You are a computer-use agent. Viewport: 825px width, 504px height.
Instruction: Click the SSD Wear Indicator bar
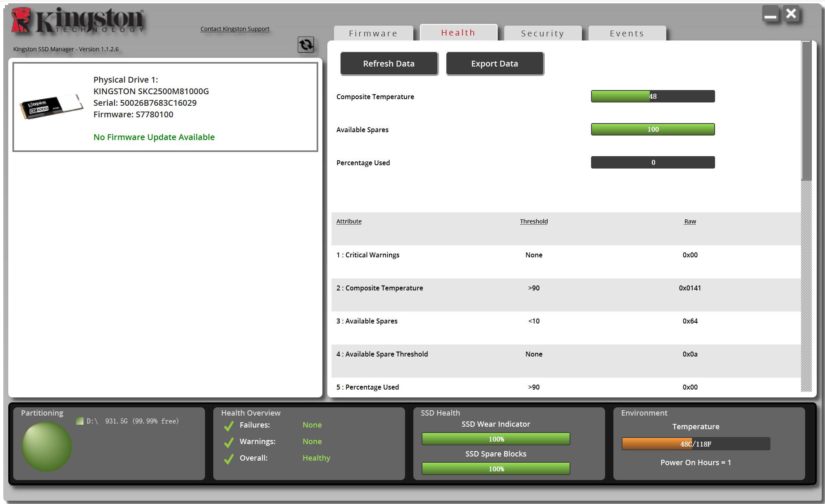point(496,439)
